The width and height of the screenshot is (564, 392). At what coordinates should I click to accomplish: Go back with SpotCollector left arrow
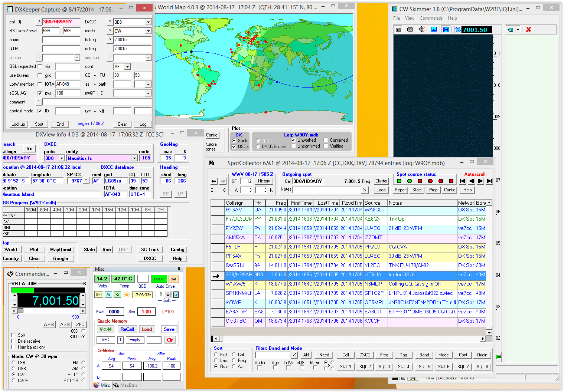(214, 181)
